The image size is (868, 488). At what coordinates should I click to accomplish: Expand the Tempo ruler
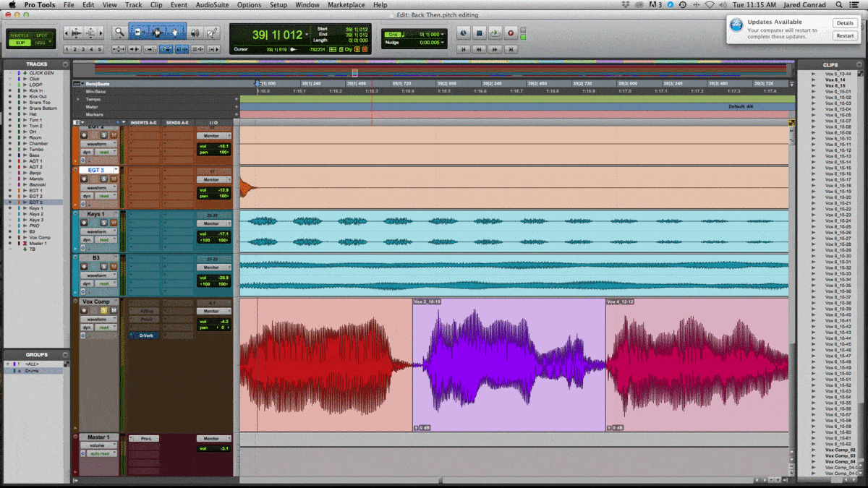click(x=79, y=99)
